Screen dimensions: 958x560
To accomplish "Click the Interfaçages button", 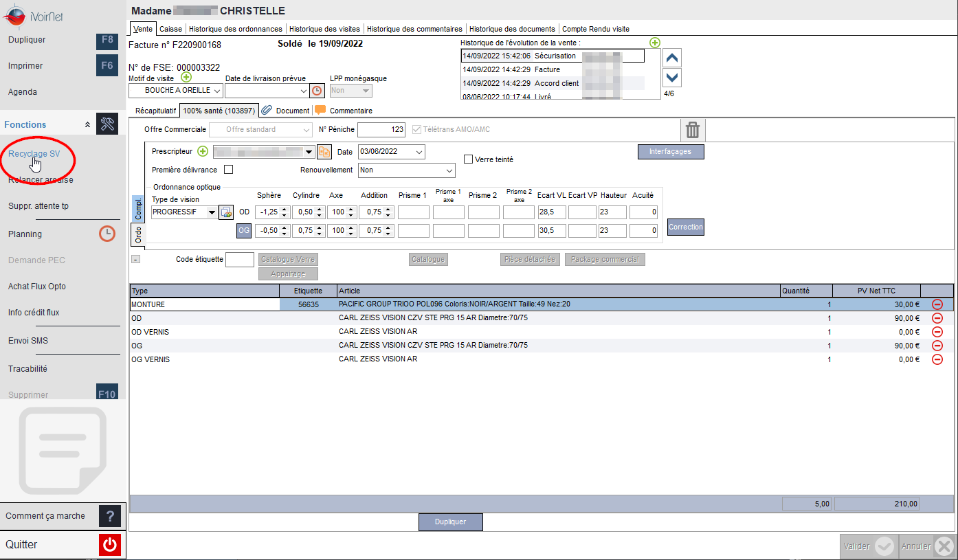I will (671, 151).
